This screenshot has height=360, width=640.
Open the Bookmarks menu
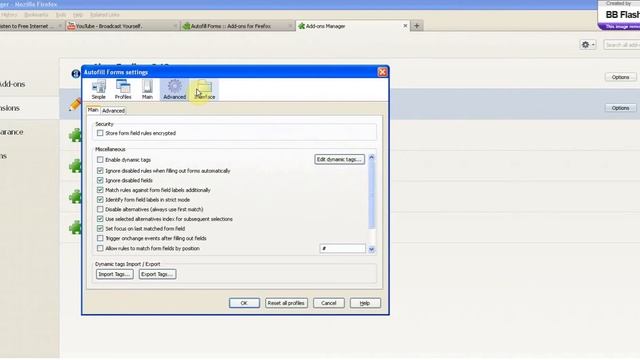pyautogui.click(x=36, y=15)
